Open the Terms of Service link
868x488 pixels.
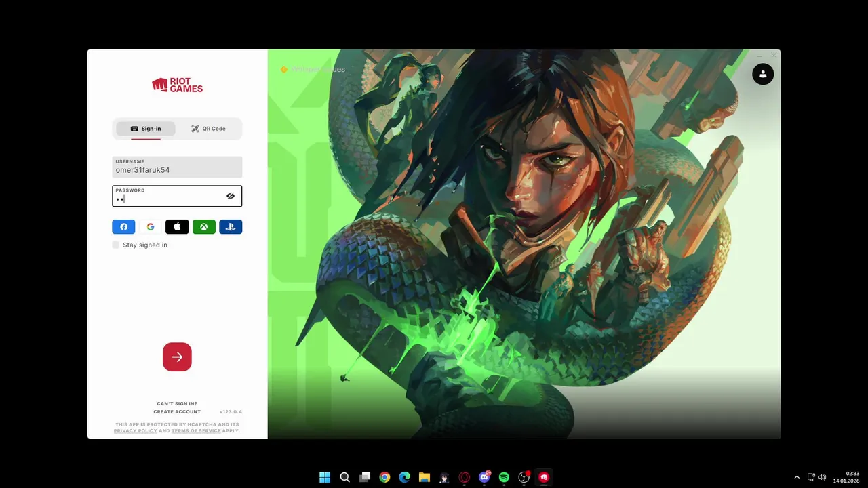pos(196,431)
